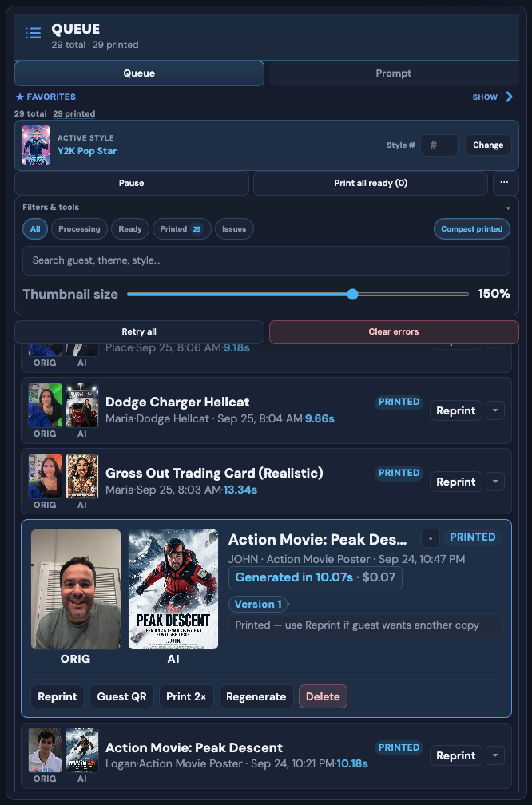Click Print all ready (0) button

[x=371, y=184]
